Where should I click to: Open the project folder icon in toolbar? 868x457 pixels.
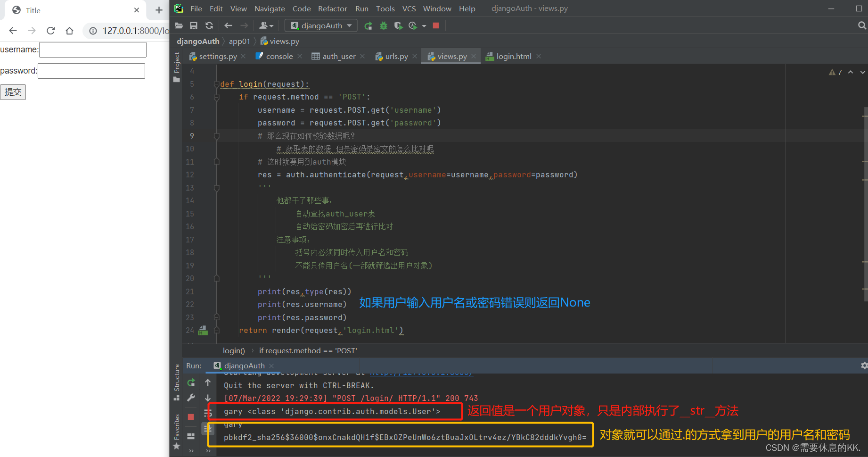tap(179, 25)
